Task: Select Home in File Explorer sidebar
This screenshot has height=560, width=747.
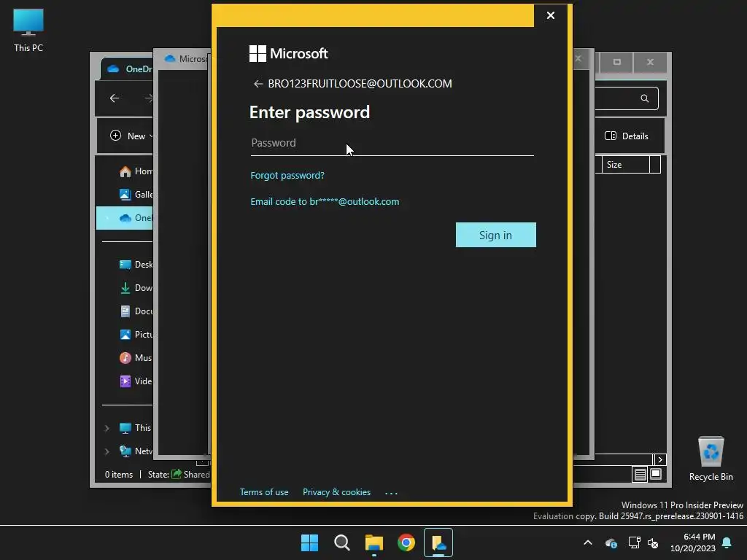Action: click(136, 171)
